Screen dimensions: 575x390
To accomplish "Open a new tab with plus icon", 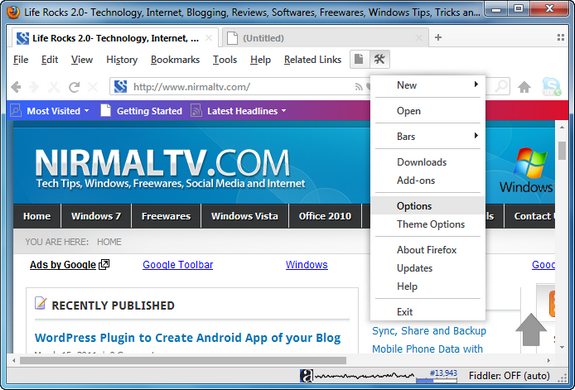I will click(438, 37).
